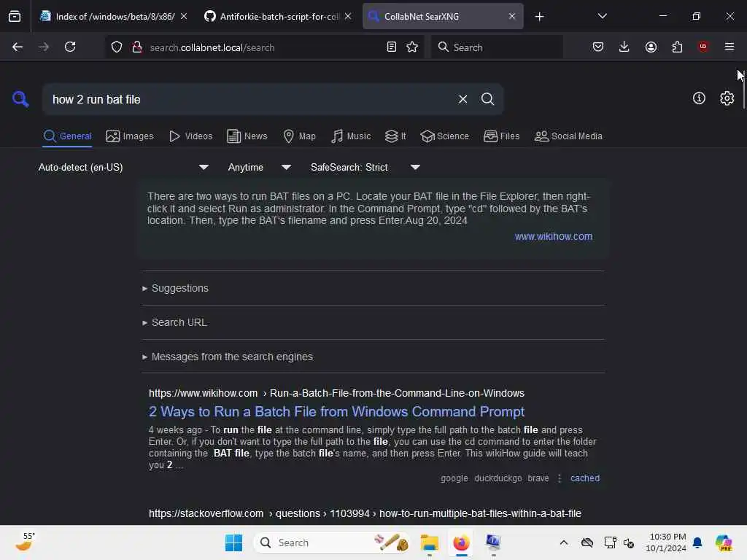The image size is (747, 560).
Task: Open www.wikihow.com answer source link
Action: [x=554, y=237]
